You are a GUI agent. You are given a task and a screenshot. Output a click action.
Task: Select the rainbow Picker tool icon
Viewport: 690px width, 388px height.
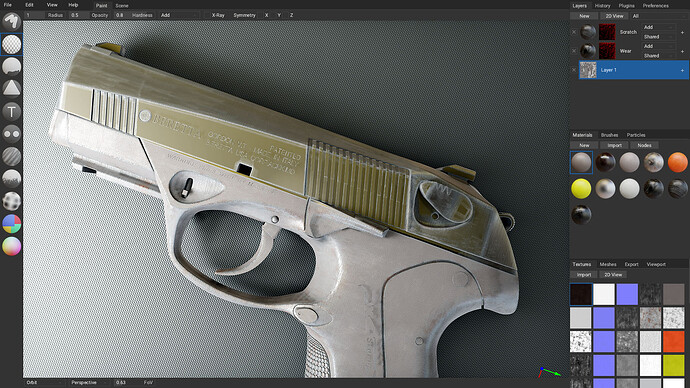click(11, 246)
